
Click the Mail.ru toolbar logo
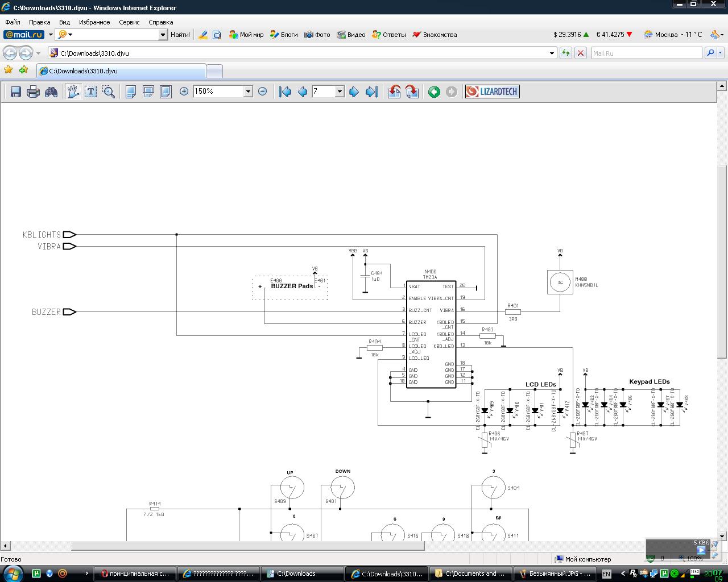pyautogui.click(x=24, y=35)
